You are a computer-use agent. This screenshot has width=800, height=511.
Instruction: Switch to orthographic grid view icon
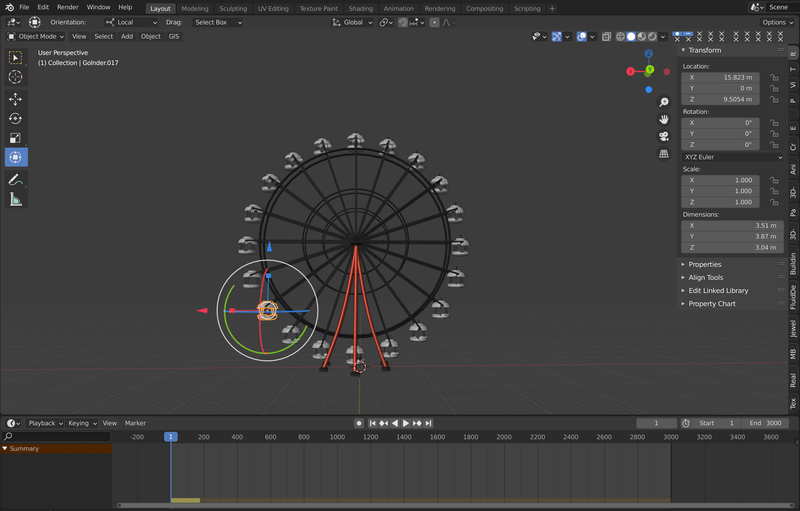(x=663, y=154)
